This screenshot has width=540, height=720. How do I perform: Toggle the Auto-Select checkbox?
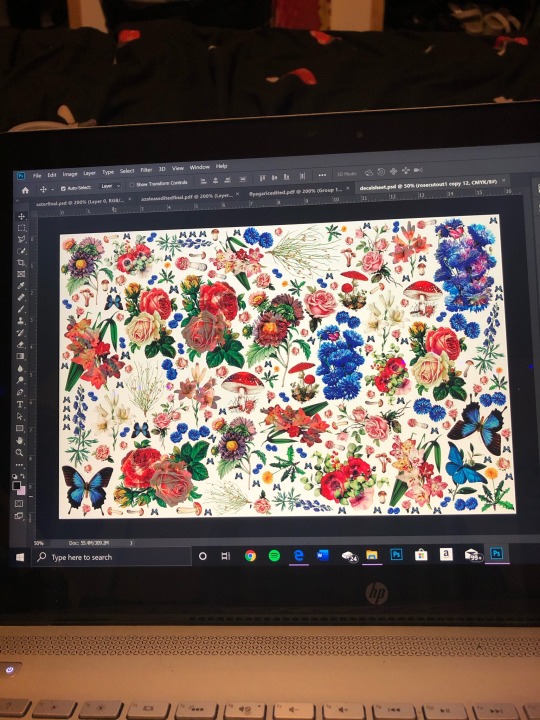(63, 188)
